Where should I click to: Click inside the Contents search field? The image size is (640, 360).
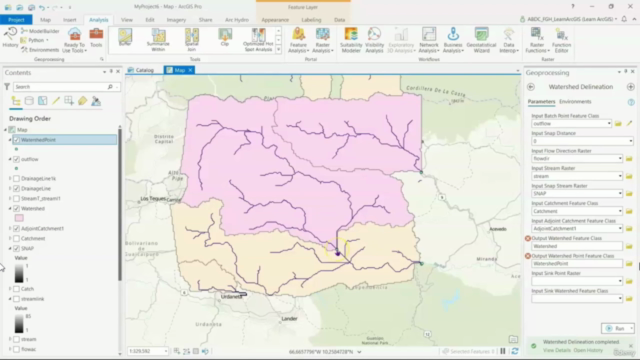pyautogui.click(x=61, y=87)
